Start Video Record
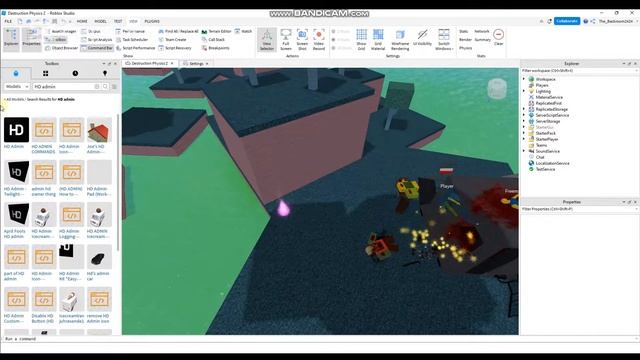Screen dimensions: 640x360 pyautogui.click(x=319, y=40)
